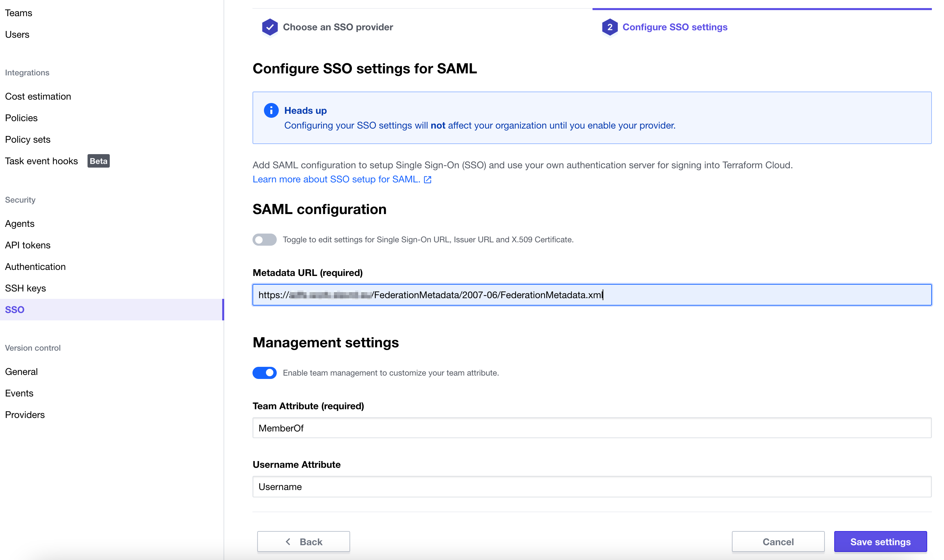Click the API tokens sidebar icon
944x560 pixels.
click(x=28, y=245)
